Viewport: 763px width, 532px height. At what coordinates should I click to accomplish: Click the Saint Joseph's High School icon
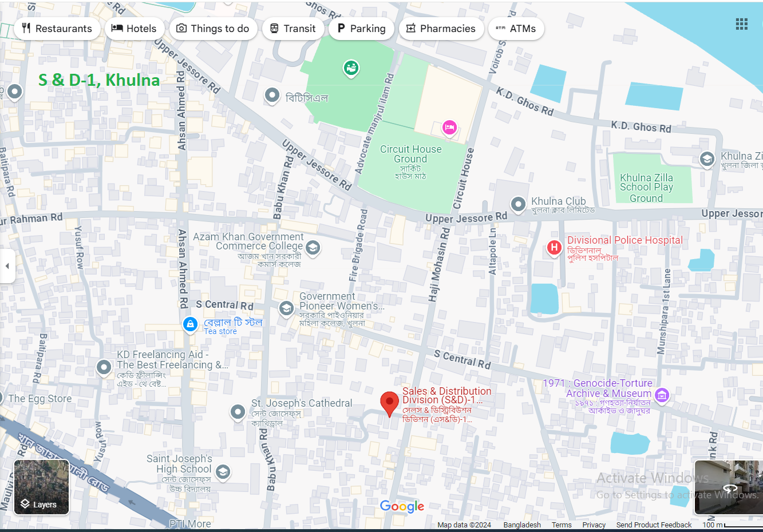coord(223,471)
